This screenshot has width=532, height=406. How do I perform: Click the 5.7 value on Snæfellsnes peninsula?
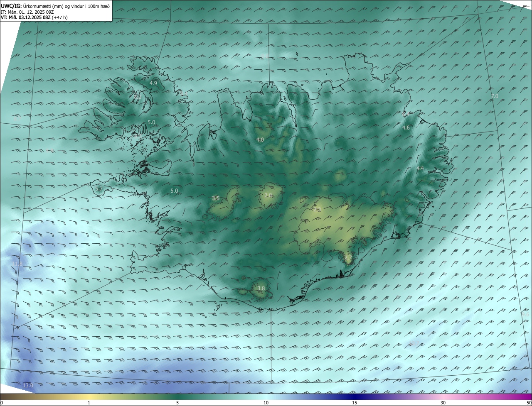[x=99, y=189]
